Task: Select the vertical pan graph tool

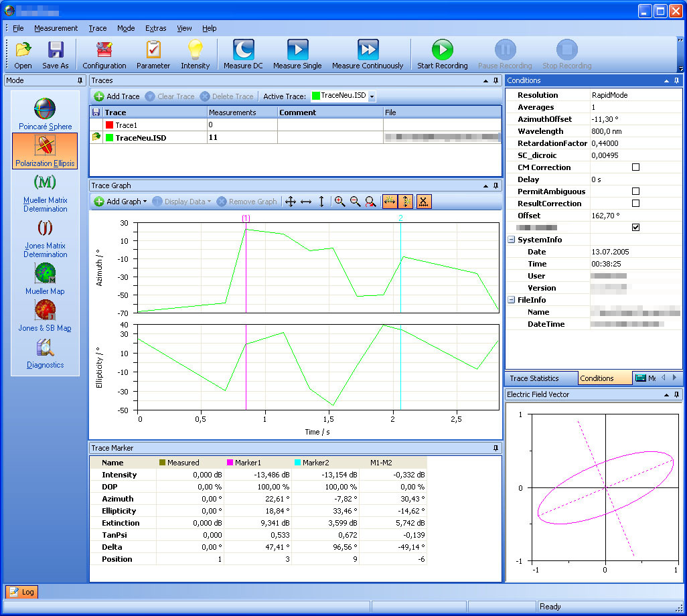Action: point(321,202)
